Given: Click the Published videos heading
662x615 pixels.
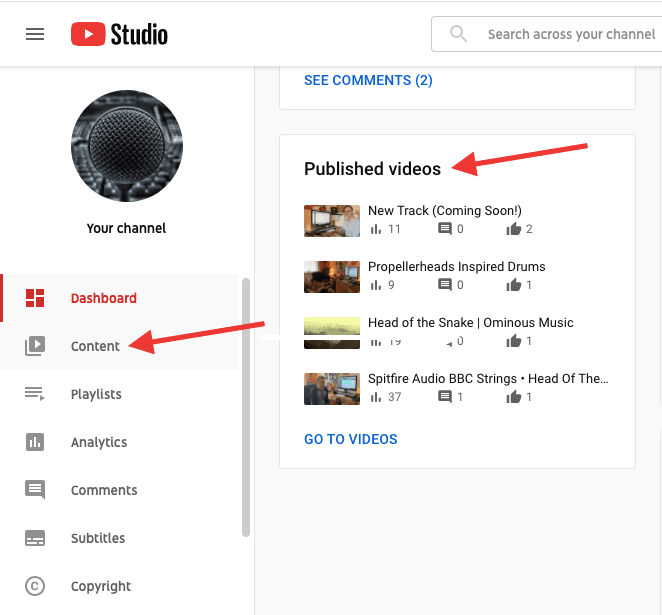Looking at the screenshot, I should click(x=372, y=169).
